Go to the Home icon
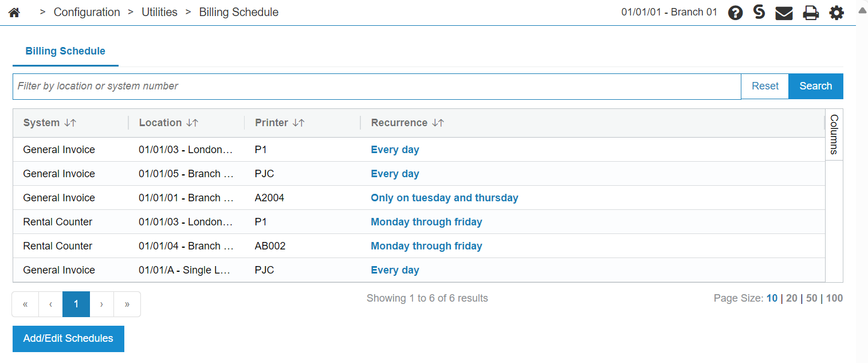868x363 pixels. pyautogui.click(x=14, y=13)
